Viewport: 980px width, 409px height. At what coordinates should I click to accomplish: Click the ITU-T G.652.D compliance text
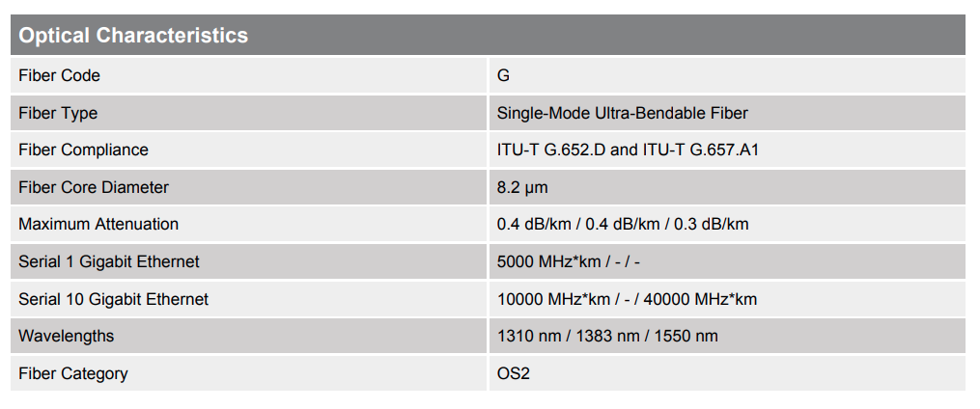pos(551,150)
